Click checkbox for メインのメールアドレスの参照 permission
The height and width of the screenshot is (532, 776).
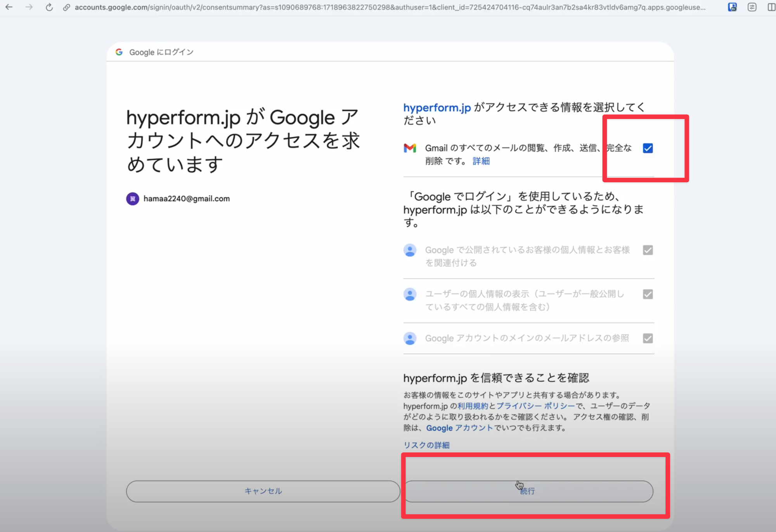point(648,339)
